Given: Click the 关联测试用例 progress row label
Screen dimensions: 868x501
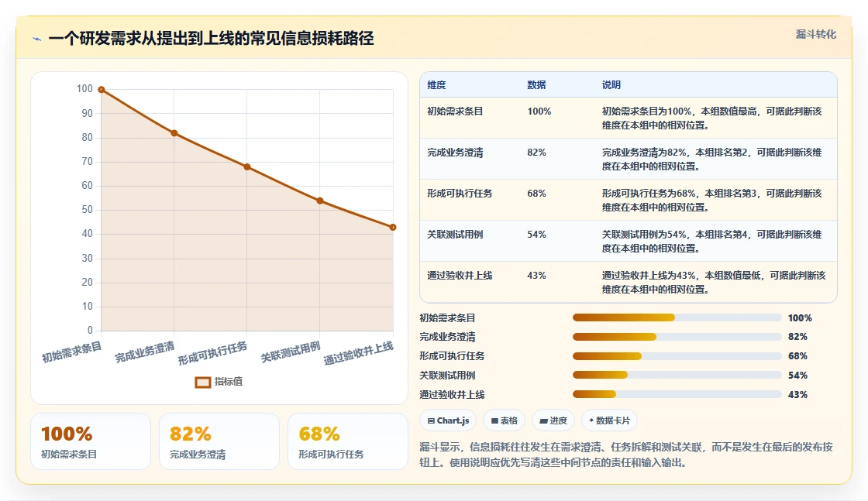Looking at the screenshot, I should pyautogui.click(x=447, y=376).
